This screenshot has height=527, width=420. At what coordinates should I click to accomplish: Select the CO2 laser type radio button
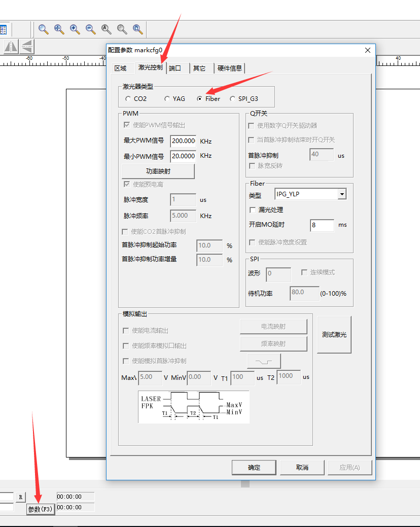(x=128, y=99)
